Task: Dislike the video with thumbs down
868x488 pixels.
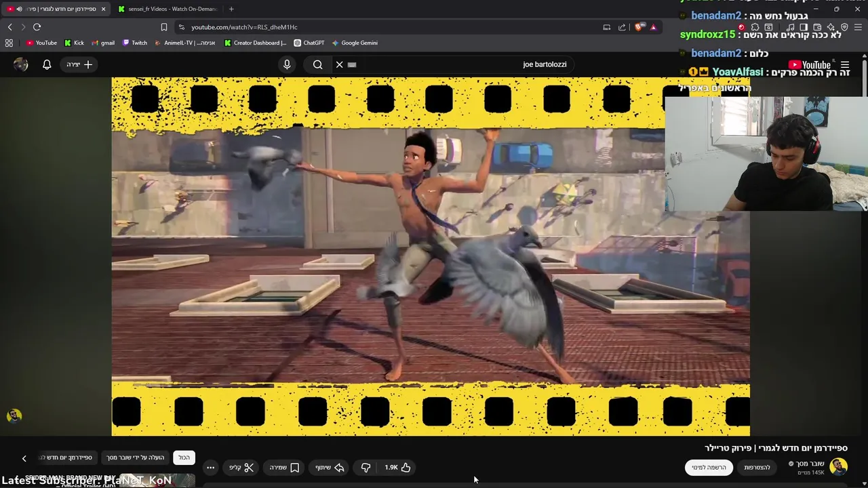Action: pos(366,468)
